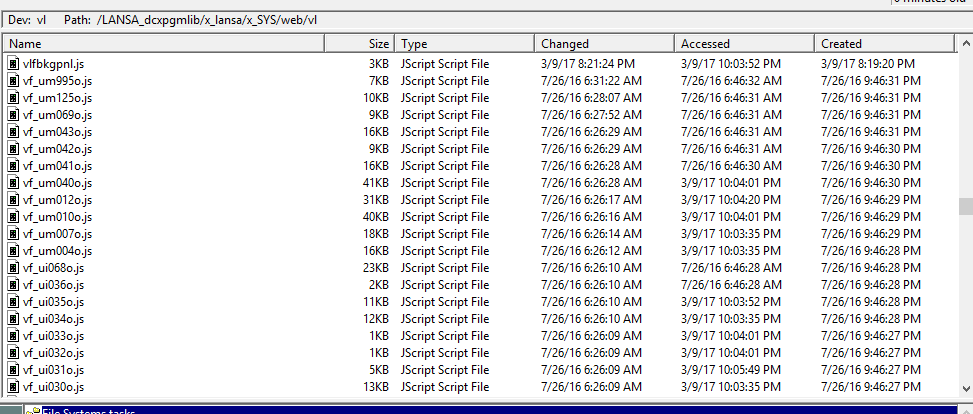Click the Dev: vl device label
Image resolution: width=973 pixels, height=414 pixels.
coord(27,20)
